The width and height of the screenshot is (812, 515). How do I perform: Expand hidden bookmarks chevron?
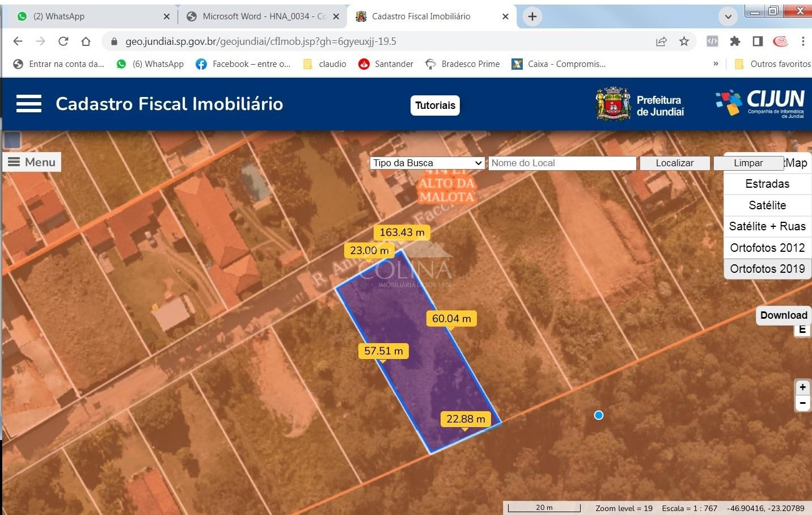[716, 64]
